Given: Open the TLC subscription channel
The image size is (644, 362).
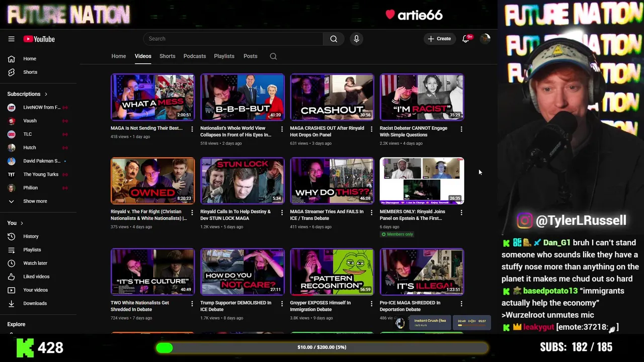Looking at the screenshot, I should (38, 134).
